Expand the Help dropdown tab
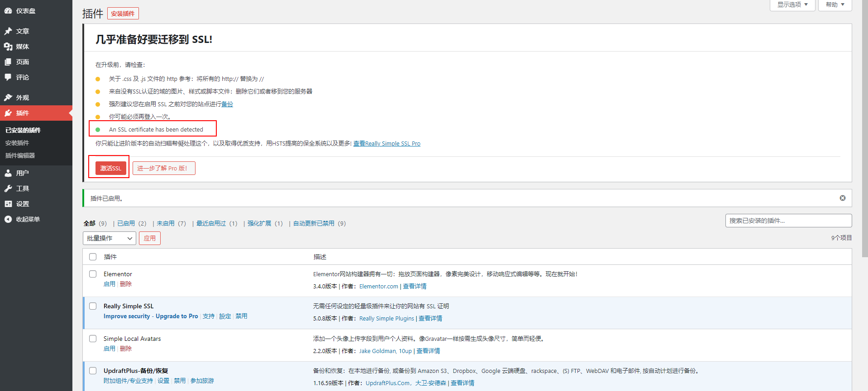This screenshot has width=868, height=391. point(835,5)
